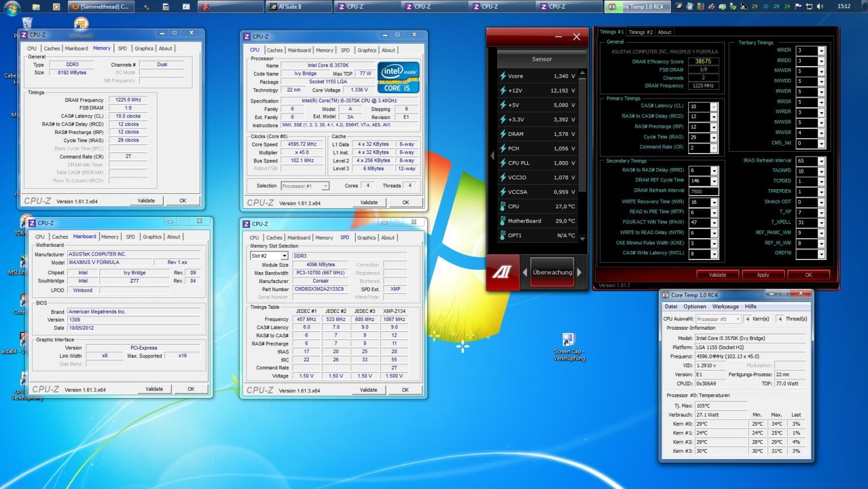Image resolution: width=868 pixels, height=489 pixels.
Task: Open the T_XPDLL dropdown in MemTweakIt
Action: click(821, 223)
